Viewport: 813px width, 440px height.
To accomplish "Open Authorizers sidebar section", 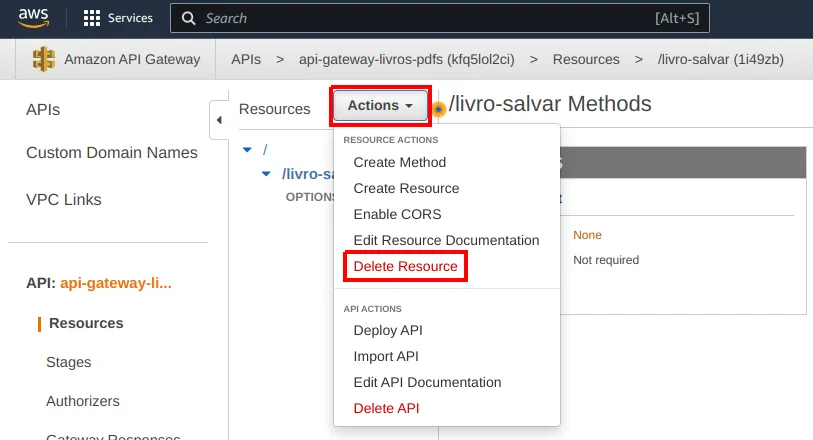I will click(x=82, y=401).
